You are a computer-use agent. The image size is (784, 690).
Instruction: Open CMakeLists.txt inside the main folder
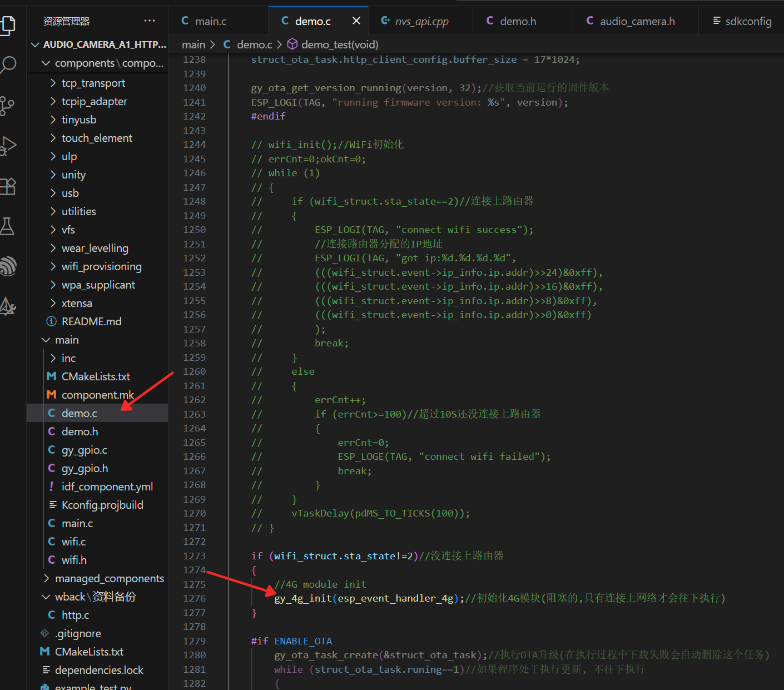97,376
